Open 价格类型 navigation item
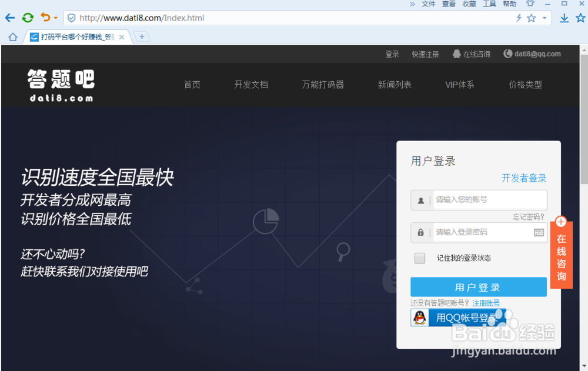 pyautogui.click(x=525, y=85)
